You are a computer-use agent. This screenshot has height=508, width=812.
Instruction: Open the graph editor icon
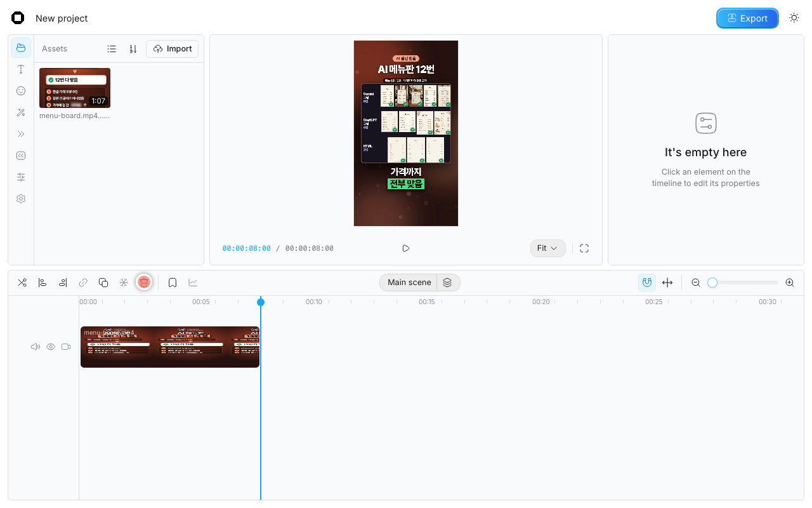tap(193, 283)
